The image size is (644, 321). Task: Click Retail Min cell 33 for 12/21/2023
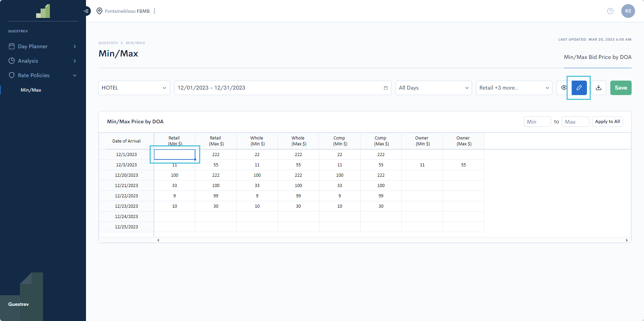coord(174,186)
